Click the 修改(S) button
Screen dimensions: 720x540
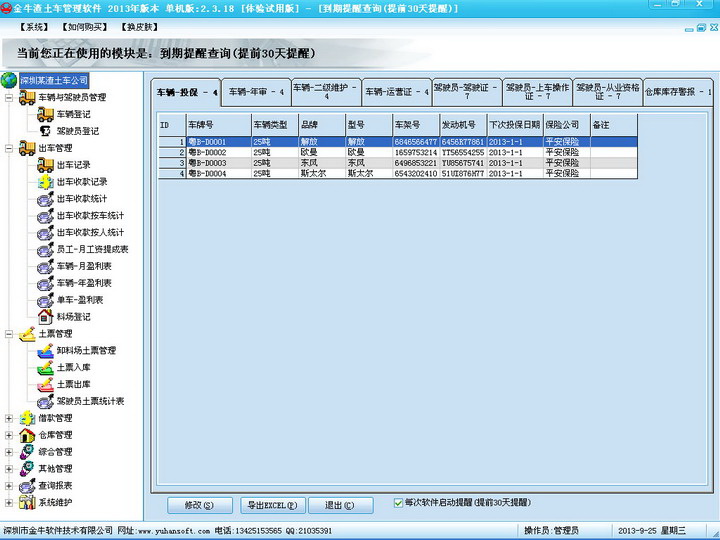(199, 505)
